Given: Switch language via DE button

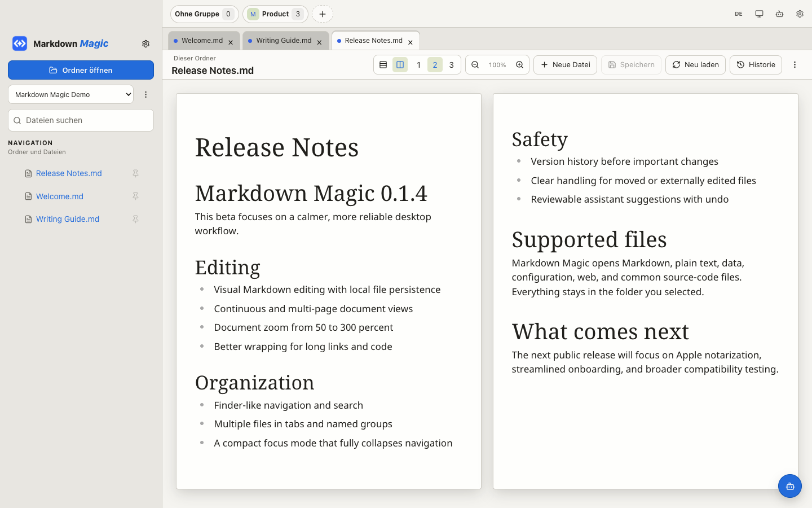Looking at the screenshot, I should tap(739, 14).
